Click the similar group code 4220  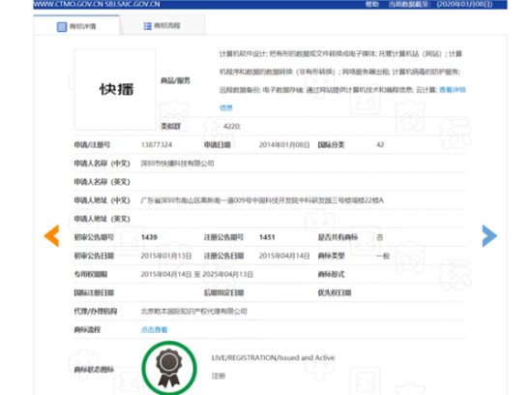click(x=232, y=127)
